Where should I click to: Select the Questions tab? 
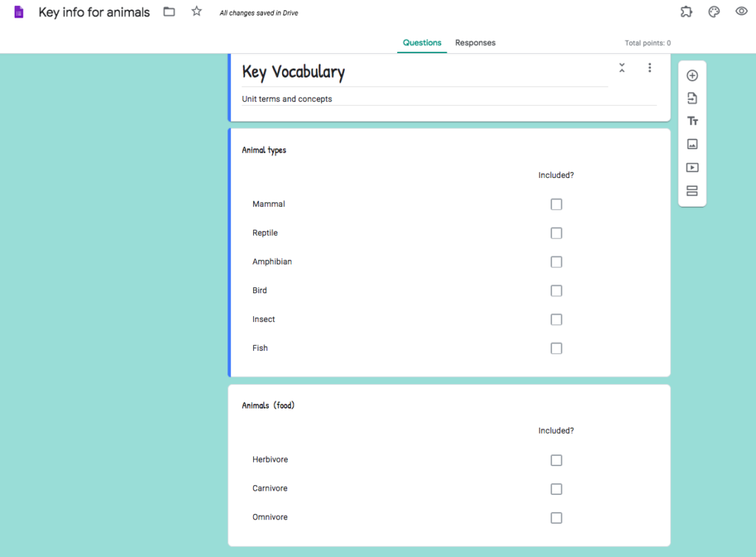click(x=422, y=43)
